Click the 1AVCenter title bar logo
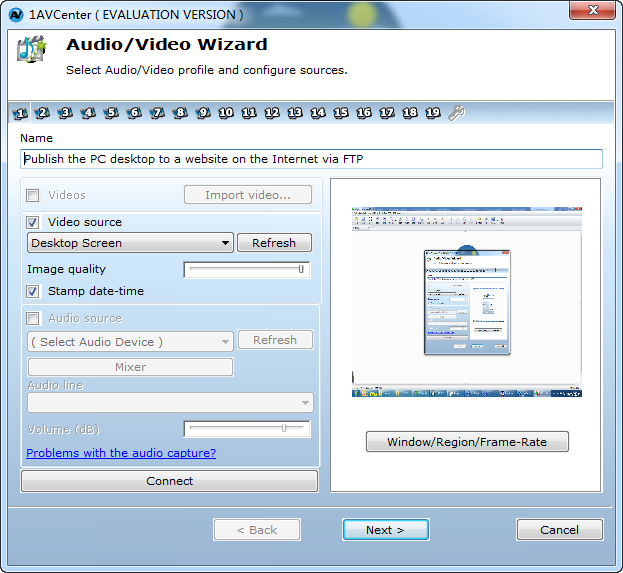Image resolution: width=623 pixels, height=573 pixels. click(16, 15)
